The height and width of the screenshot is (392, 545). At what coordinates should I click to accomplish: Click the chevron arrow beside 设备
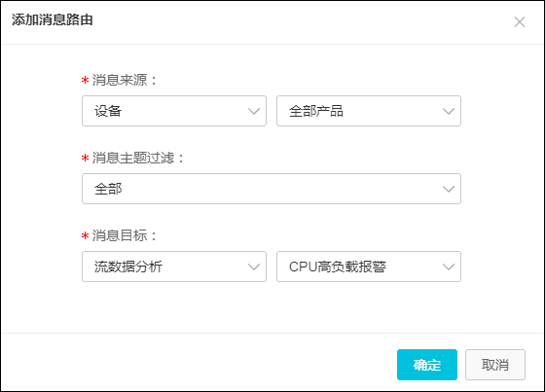[254, 111]
